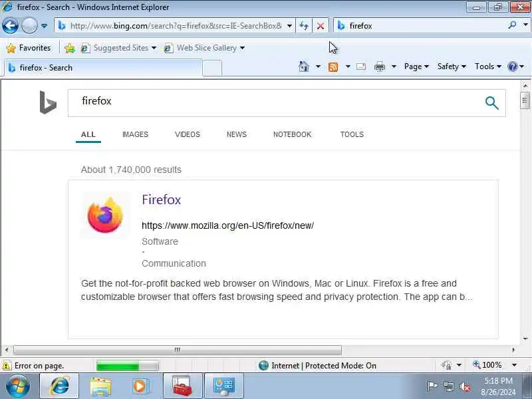The width and height of the screenshot is (532, 399).
Task: Select the ALL results tab
Action: pos(88,134)
